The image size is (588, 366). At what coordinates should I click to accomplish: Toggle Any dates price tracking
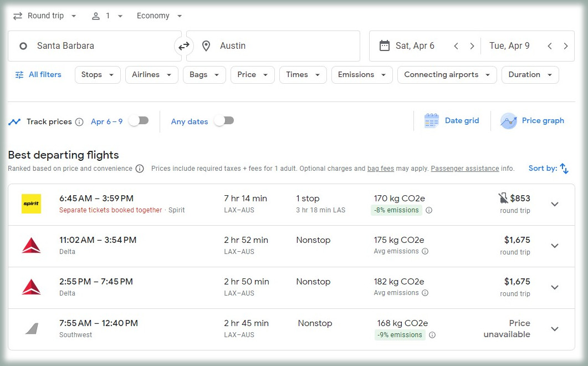tap(224, 121)
